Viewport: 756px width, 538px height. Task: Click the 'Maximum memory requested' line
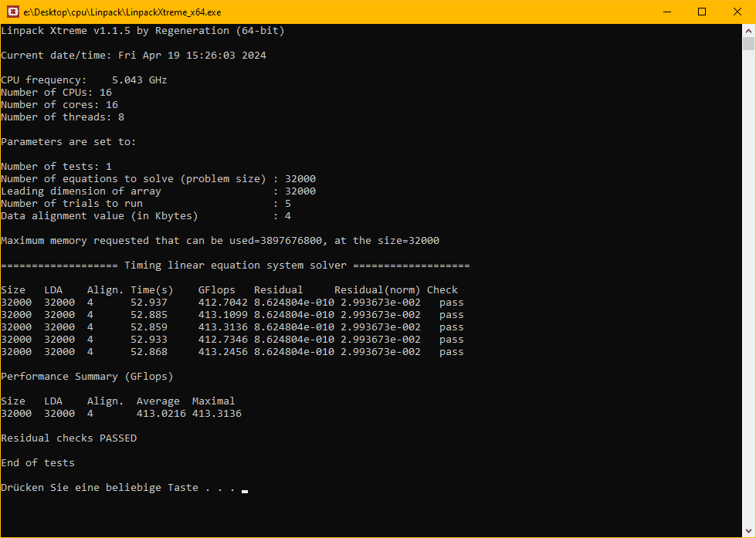coord(220,241)
